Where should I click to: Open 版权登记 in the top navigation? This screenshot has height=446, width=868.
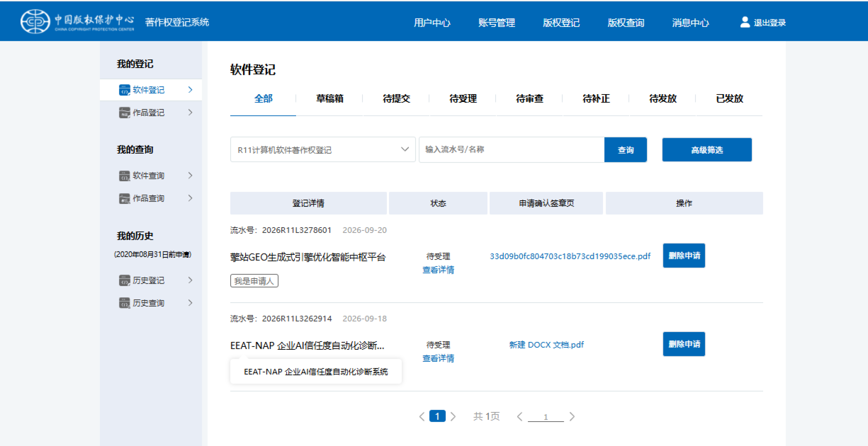coord(561,23)
